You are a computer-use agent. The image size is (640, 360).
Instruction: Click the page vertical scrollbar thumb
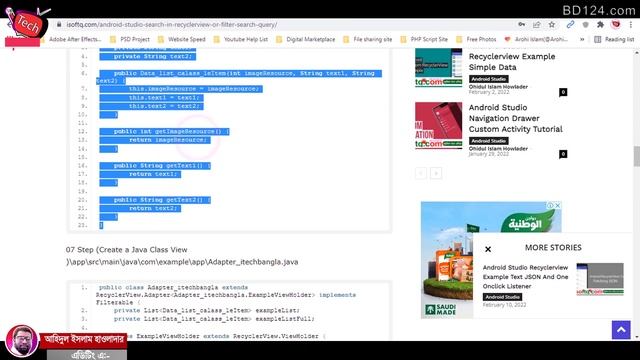pos(636,156)
